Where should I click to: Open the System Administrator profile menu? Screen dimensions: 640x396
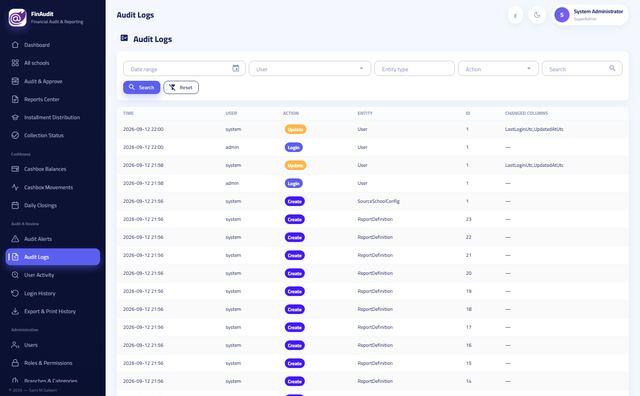pyautogui.click(x=590, y=15)
